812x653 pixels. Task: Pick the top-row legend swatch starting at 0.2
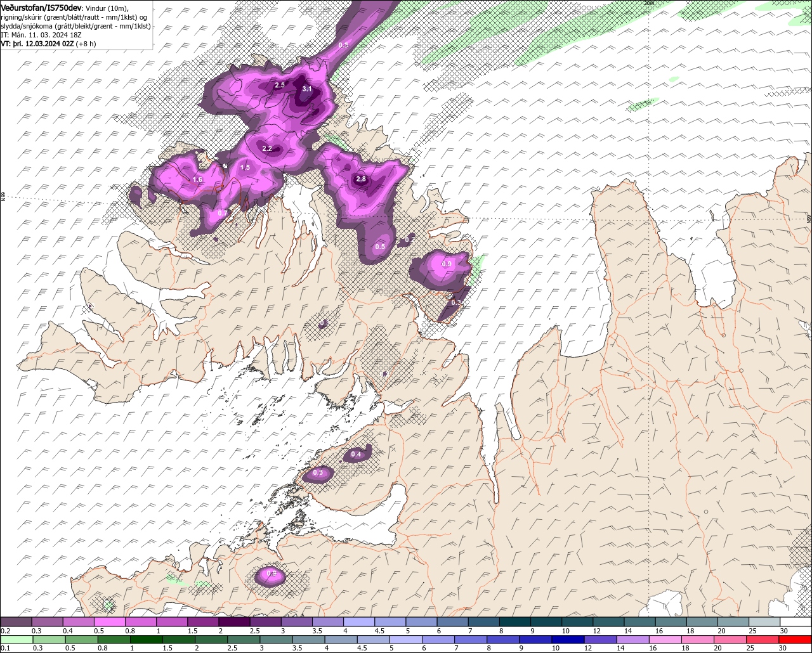(x=16, y=622)
